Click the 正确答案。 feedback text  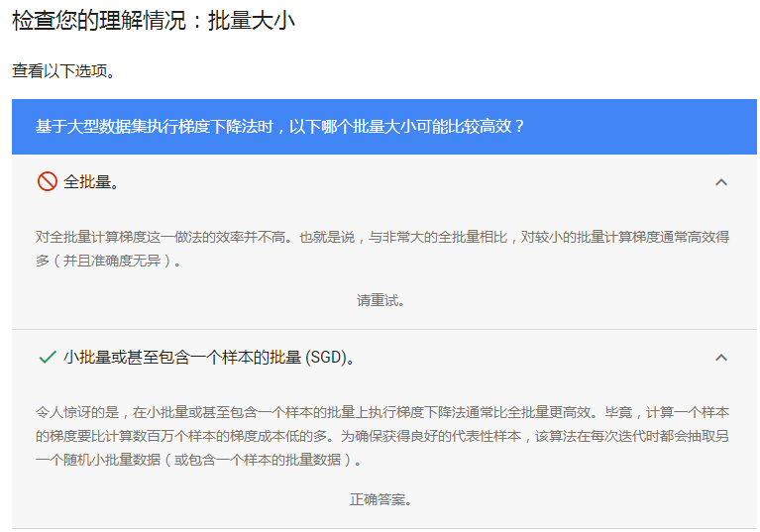[x=381, y=499]
